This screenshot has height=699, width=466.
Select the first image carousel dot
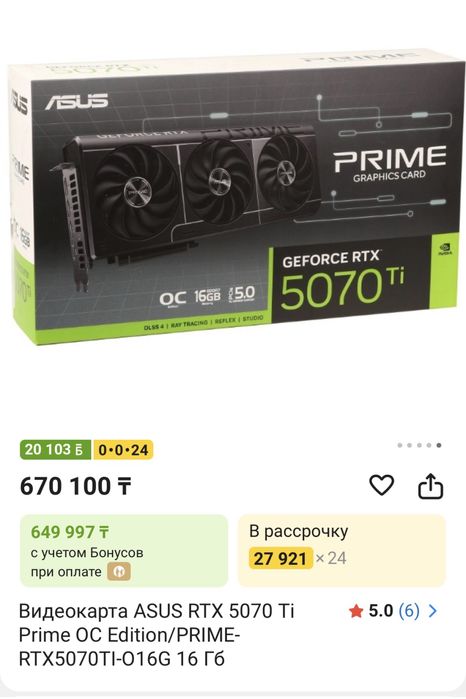point(400,445)
